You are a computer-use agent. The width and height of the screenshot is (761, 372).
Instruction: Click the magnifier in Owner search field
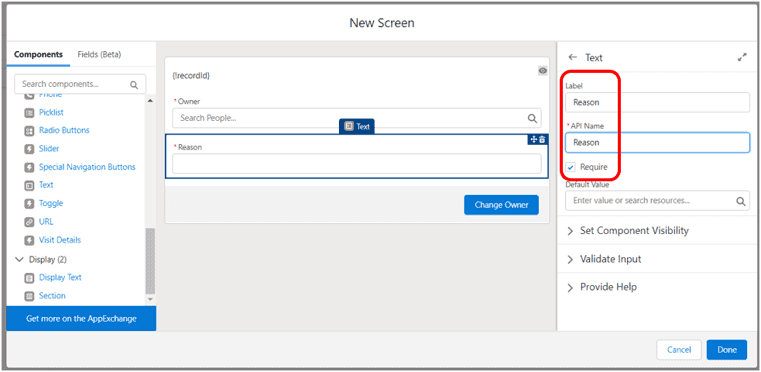pyautogui.click(x=532, y=118)
